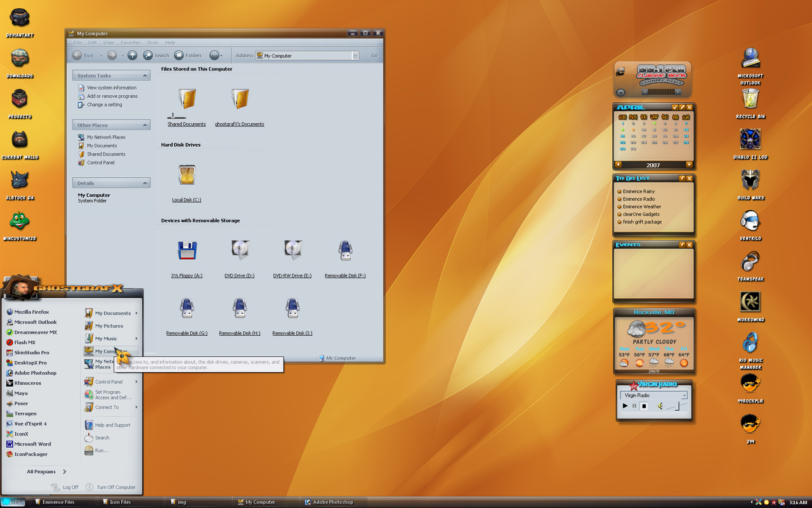
Task: Check off the Eminence Rainy to-do item
Action: [x=619, y=191]
